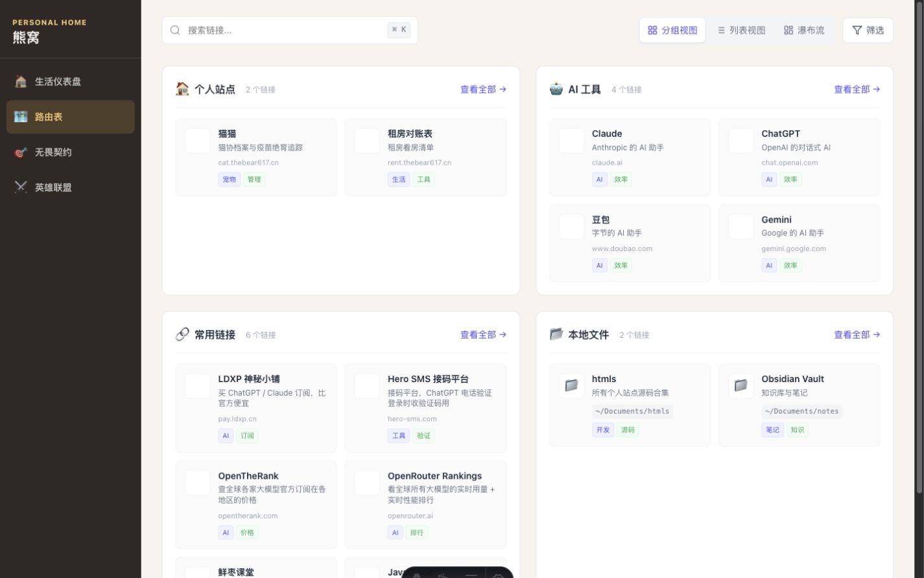View all links in 个人站点 section
This screenshot has height=578, width=924.
pyautogui.click(x=483, y=90)
